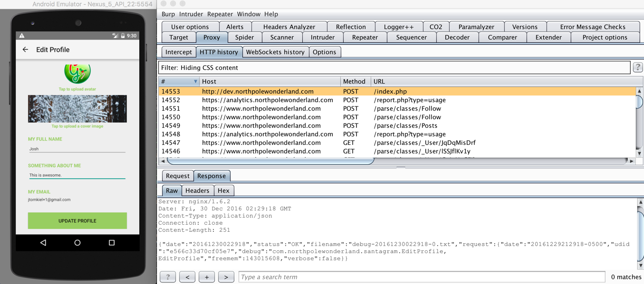Select the HTTP history sub-tab

tap(219, 52)
